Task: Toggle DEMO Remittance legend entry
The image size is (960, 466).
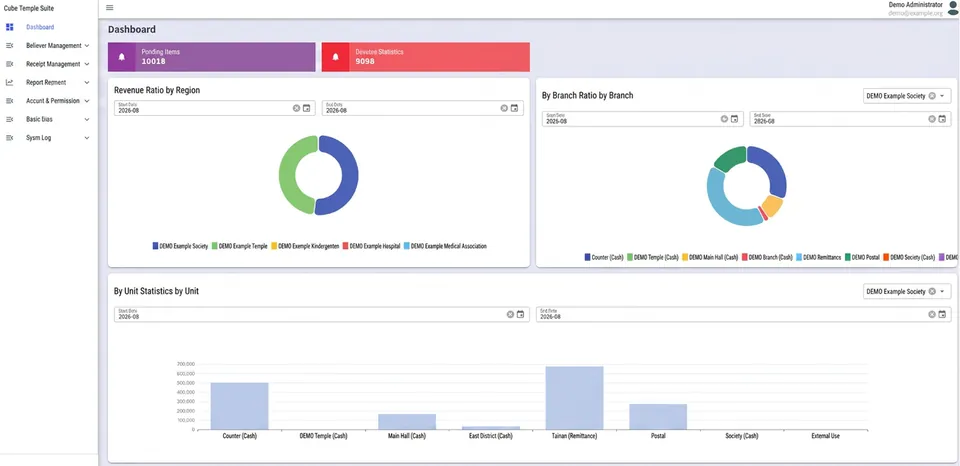Action: tap(819, 258)
